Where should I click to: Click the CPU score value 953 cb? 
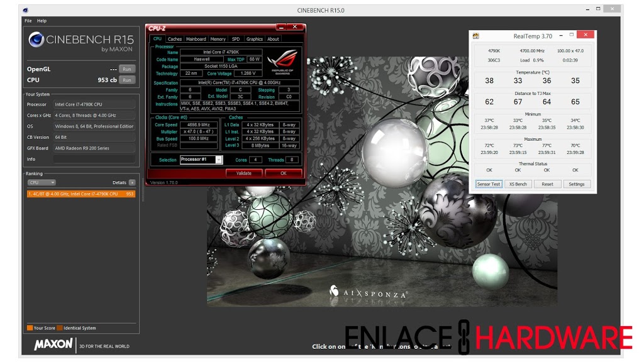(x=107, y=80)
